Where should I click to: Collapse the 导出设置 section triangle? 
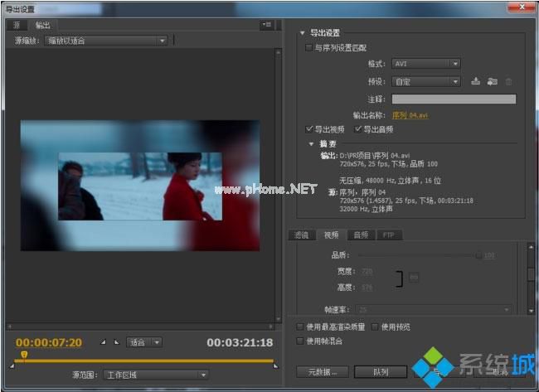tap(302, 33)
